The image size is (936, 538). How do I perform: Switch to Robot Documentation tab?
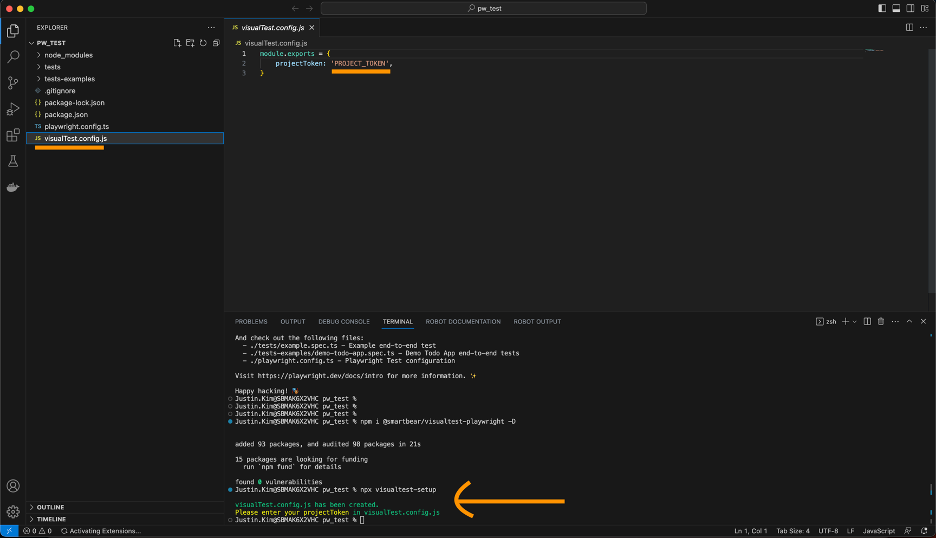point(463,321)
